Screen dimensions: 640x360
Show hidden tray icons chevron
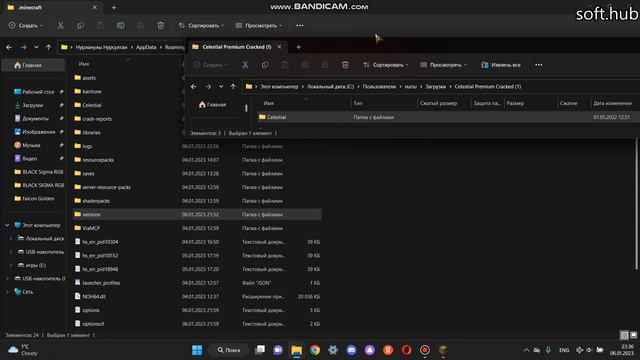(x=526, y=350)
